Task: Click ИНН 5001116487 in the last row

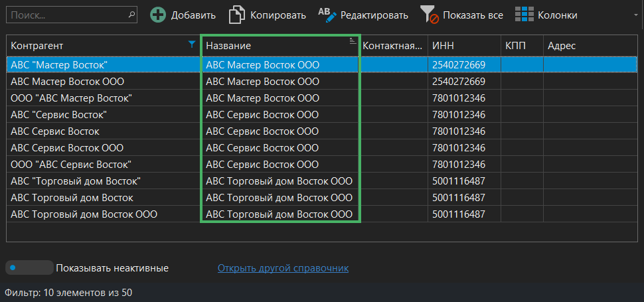Action: 459,214
